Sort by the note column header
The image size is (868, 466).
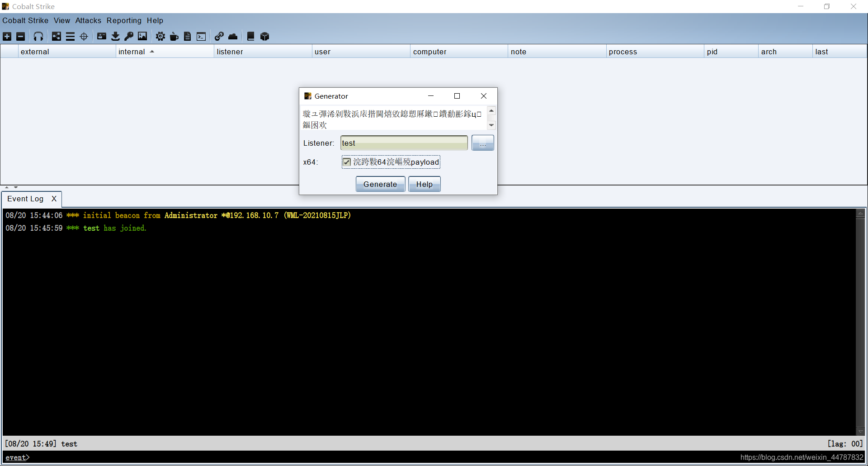click(557, 52)
